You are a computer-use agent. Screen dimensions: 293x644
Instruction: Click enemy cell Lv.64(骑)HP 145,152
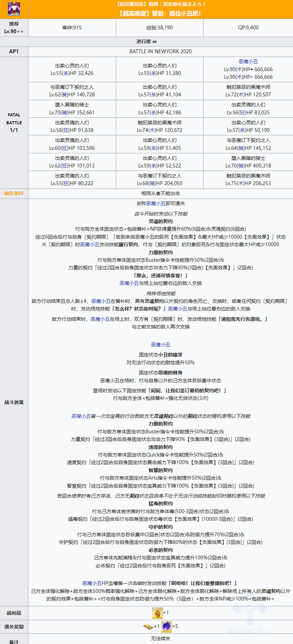coord(248,144)
